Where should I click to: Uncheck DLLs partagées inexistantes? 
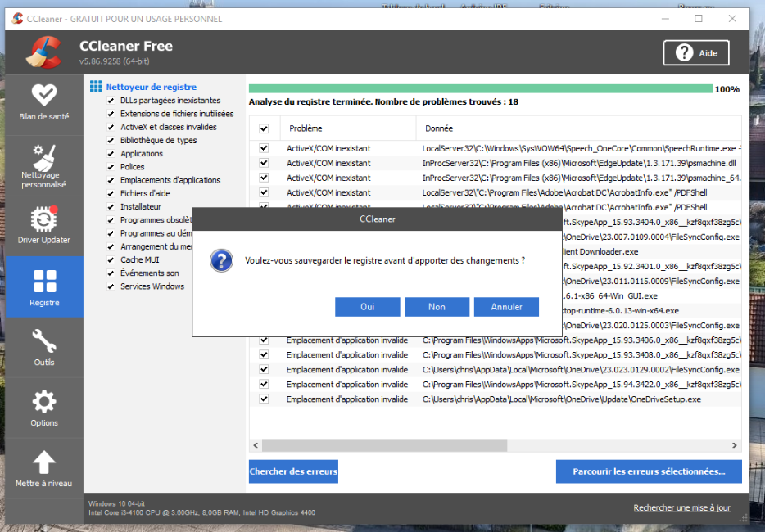pyautogui.click(x=111, y=101)
